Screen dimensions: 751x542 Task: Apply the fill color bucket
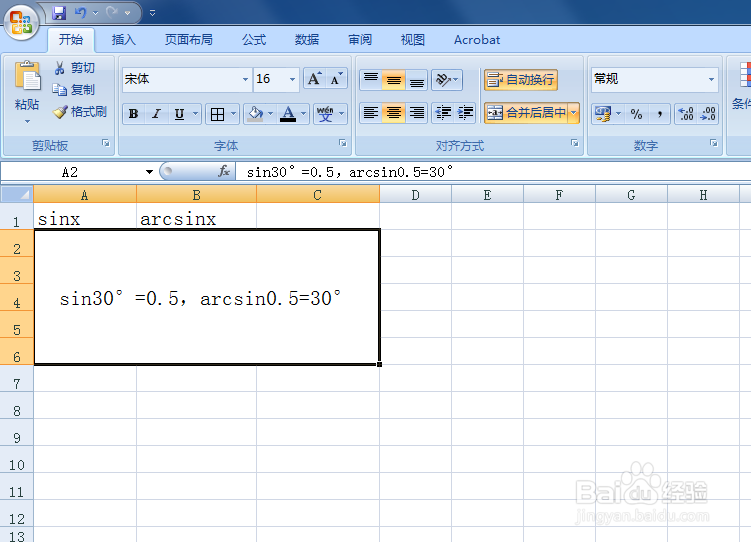point(255,114)
